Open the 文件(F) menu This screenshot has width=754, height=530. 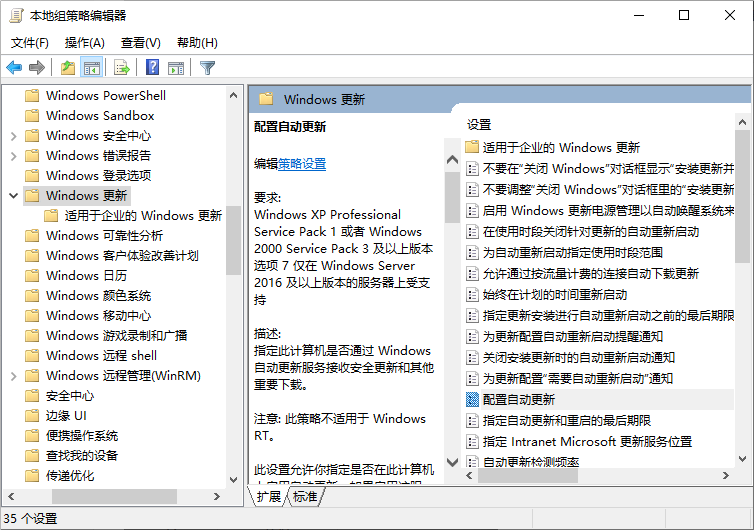pos(30,43)
